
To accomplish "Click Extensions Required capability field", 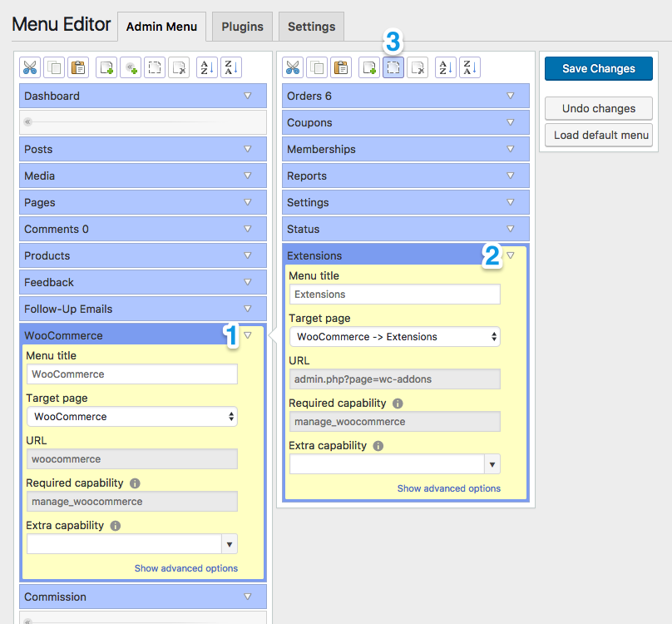I will click(395, 422).
